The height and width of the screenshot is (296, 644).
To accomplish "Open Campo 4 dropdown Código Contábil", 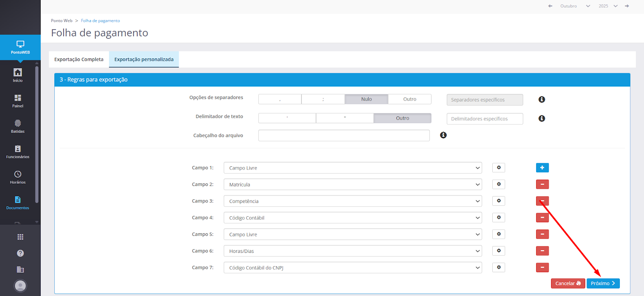I will click(353, 217).
